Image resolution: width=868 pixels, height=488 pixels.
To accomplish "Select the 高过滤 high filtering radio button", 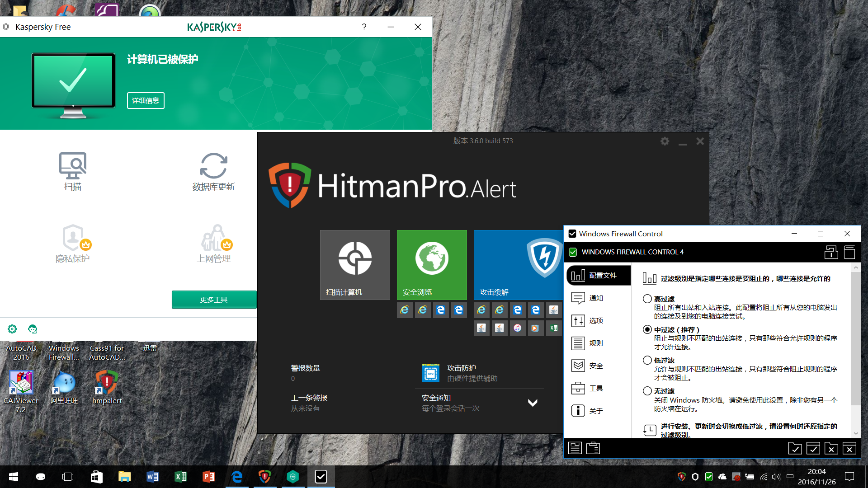I will 647,299.
